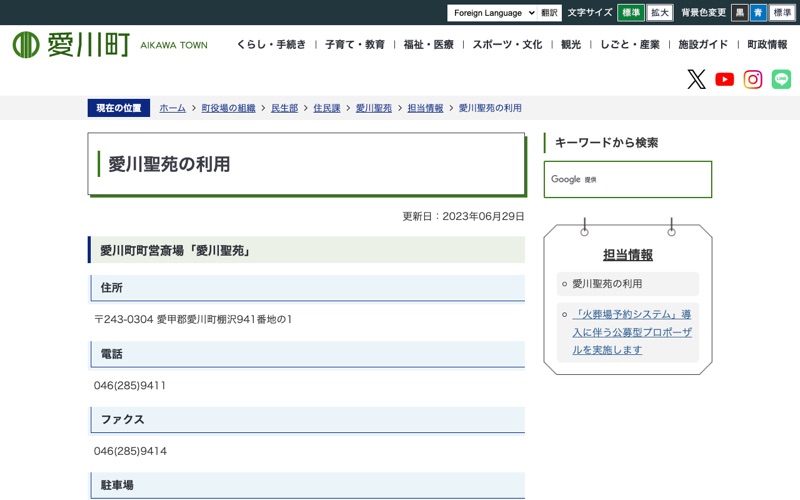
Task: Click the 愛川聖苑の利用 page title
Action: 169,164
